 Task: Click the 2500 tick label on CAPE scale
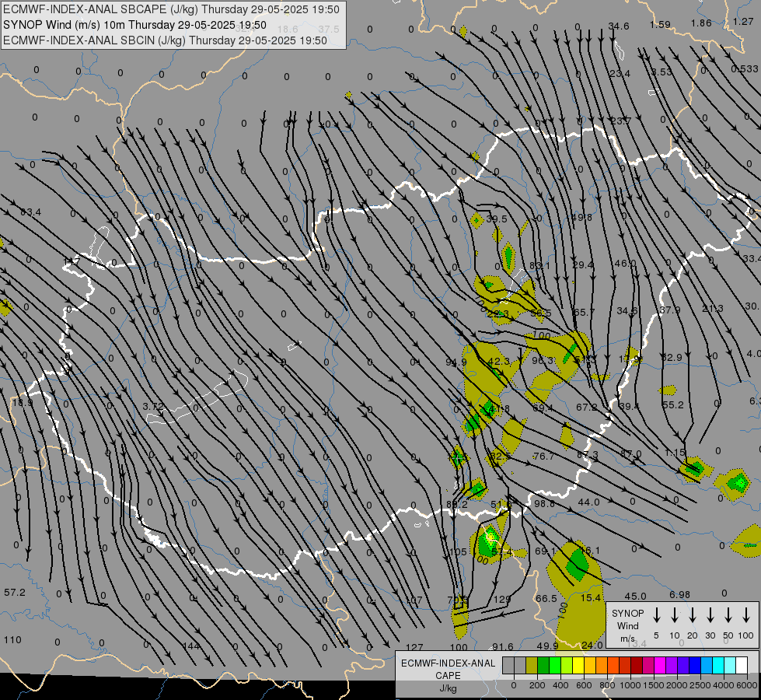point(700,685)
